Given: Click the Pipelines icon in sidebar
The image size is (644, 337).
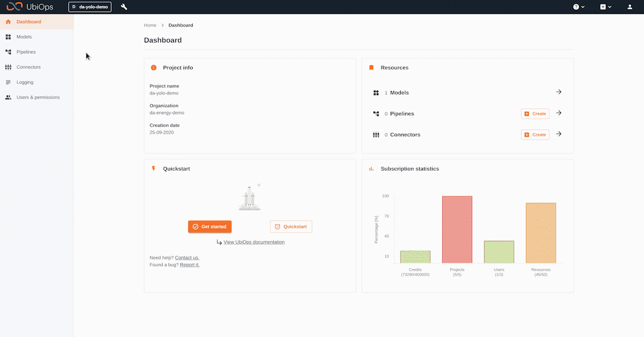Looking at the screenshot, I should [8, 52].
